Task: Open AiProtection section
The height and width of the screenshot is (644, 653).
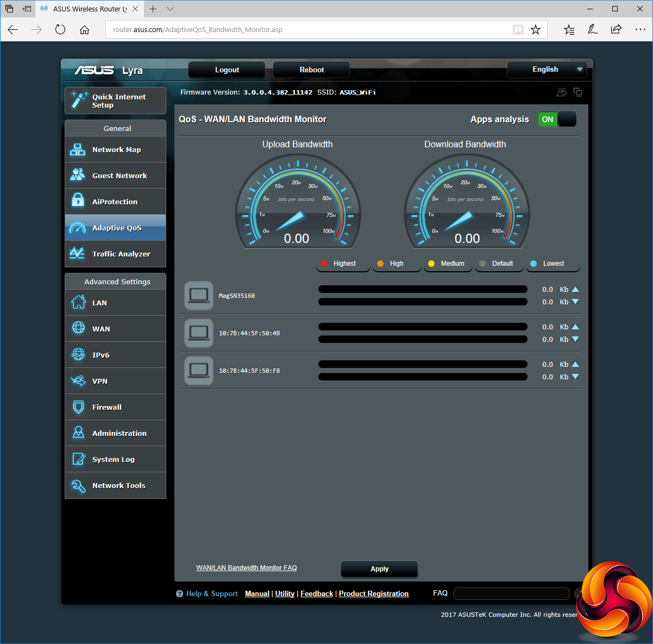Action: (x=115, y=202)
